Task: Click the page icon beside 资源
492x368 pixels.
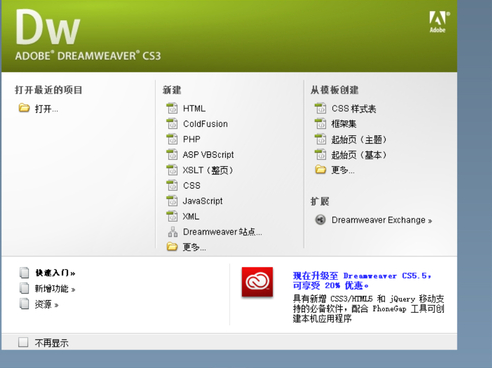Action: pos(24,304)
